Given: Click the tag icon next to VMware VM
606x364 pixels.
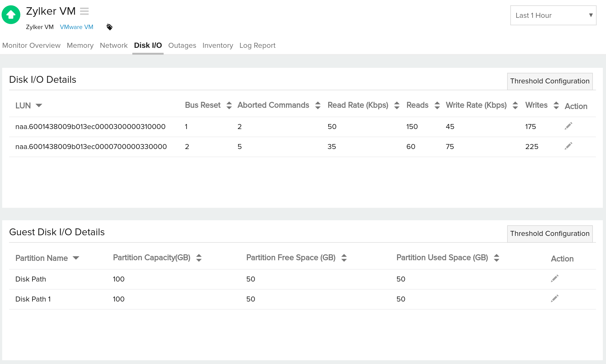Looking at the screenshot, I should [109, 27].
